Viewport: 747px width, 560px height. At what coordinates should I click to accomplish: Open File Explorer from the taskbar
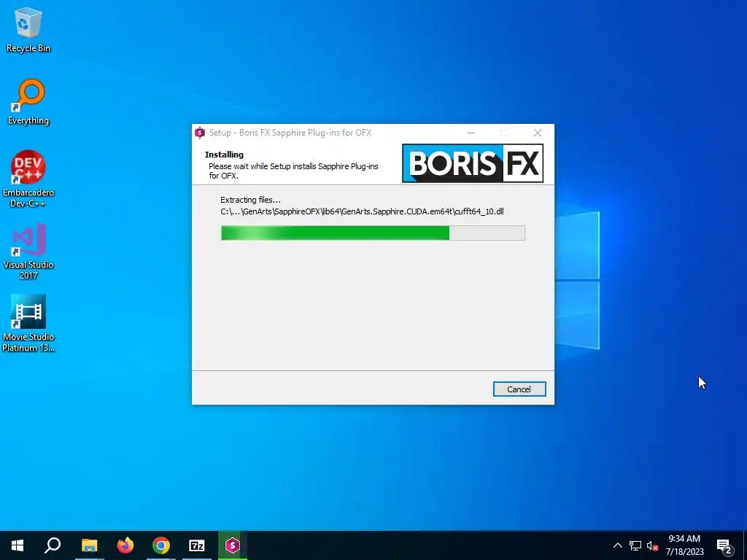pos(89,545)
